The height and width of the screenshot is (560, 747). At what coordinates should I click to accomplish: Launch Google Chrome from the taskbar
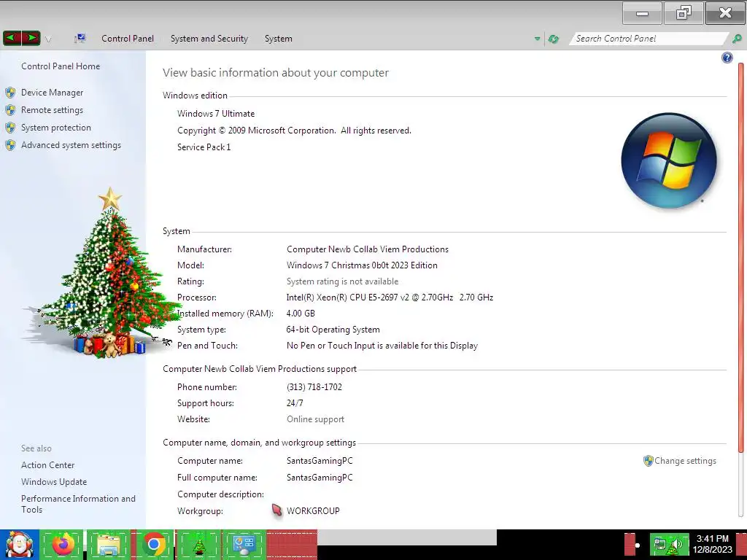tap(153, 544)
